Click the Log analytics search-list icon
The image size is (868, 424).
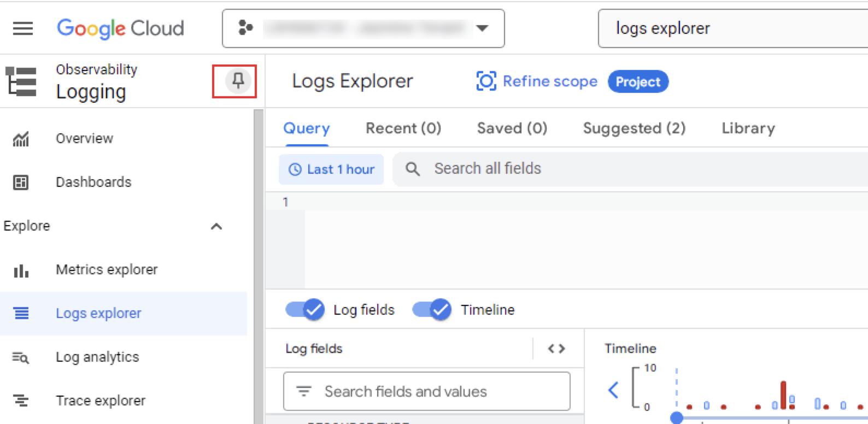tap(21, 357)
